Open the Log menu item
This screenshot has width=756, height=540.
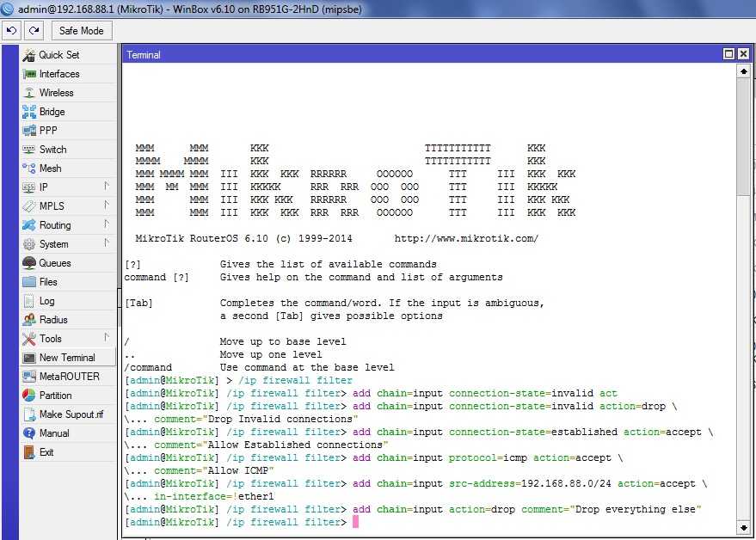(x=46, y=301)
